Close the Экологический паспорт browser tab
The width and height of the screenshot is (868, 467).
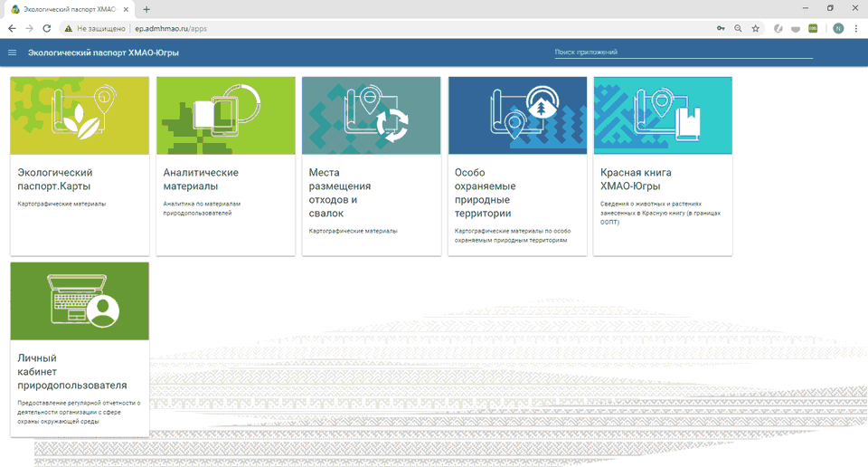pos(127,9)
